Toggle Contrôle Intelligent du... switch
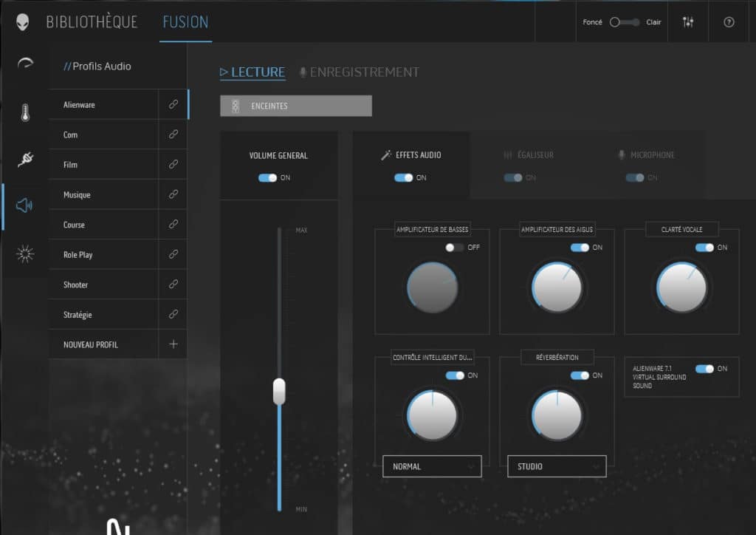Screen dimensions: 756x535 (455, 375)
